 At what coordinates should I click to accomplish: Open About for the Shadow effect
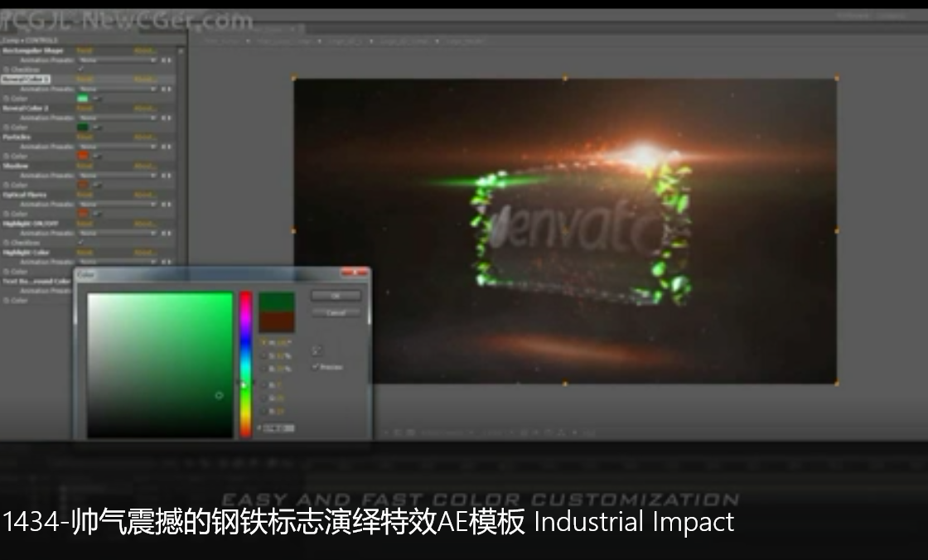tap(145, 167)
